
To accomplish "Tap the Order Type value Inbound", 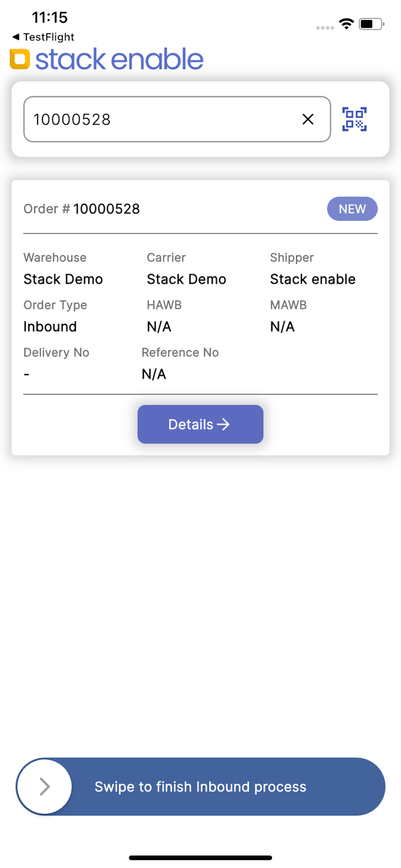I will [50, 326].
